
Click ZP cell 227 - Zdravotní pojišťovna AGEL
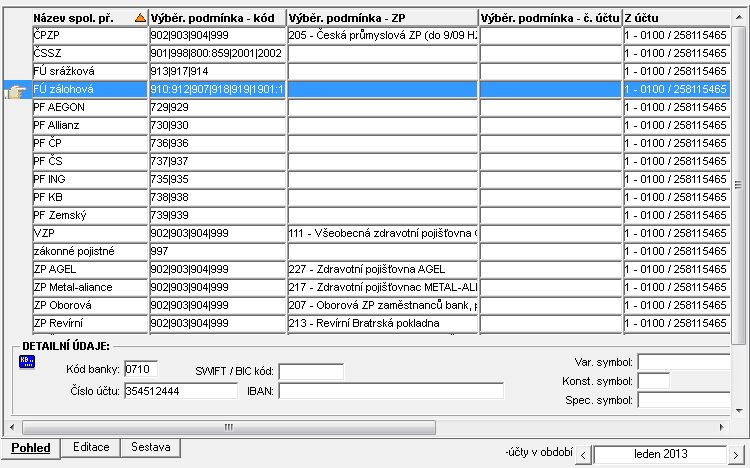pos(383,269)
